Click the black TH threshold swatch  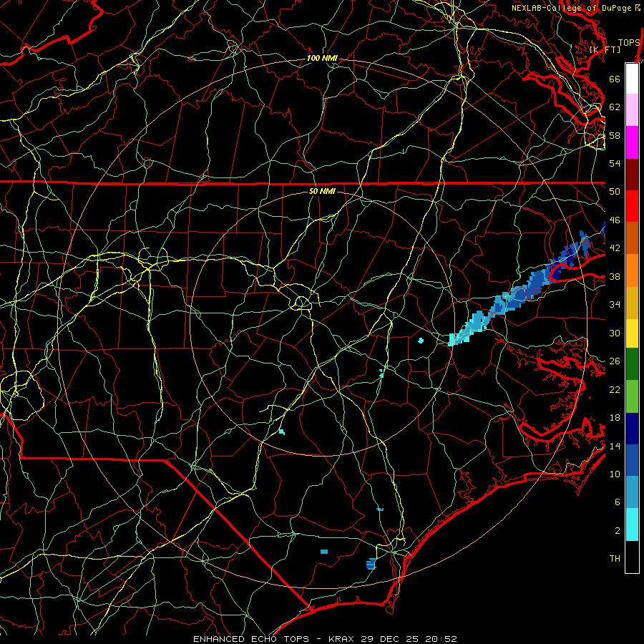point(632,557)
